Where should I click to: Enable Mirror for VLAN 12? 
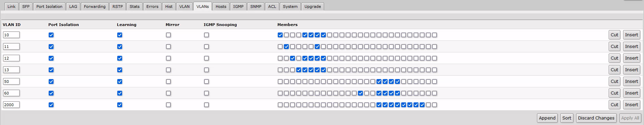(x=168, y=58)
